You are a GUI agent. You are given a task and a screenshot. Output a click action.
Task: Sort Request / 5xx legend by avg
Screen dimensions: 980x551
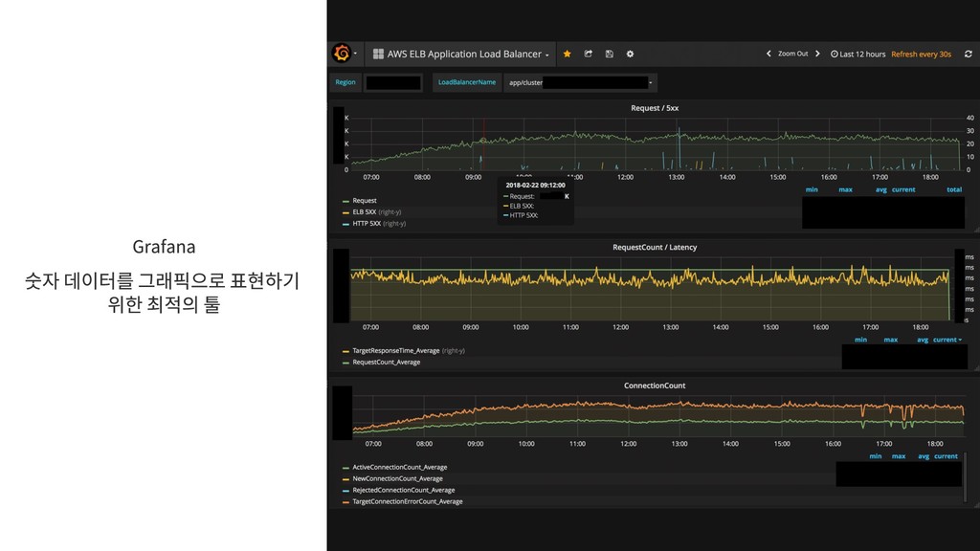pos(881,189)
